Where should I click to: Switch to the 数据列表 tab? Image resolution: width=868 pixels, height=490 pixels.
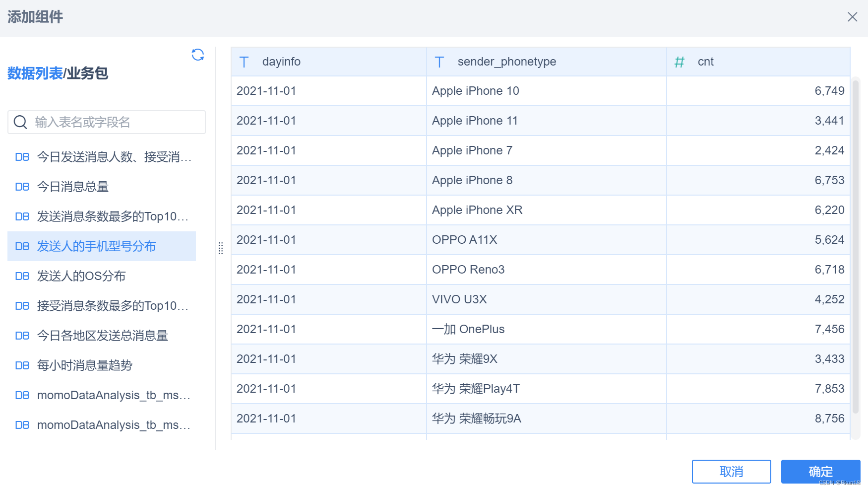point(35,73)
